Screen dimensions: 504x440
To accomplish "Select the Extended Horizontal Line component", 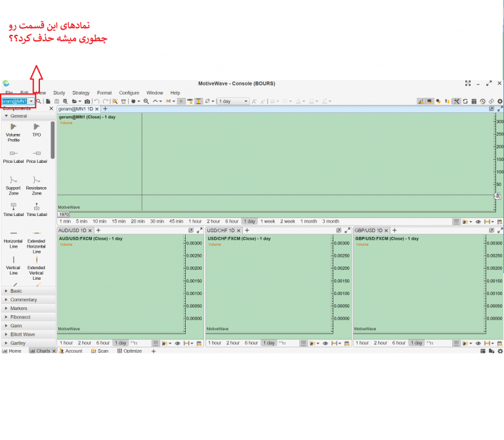I will pos(37,242).
